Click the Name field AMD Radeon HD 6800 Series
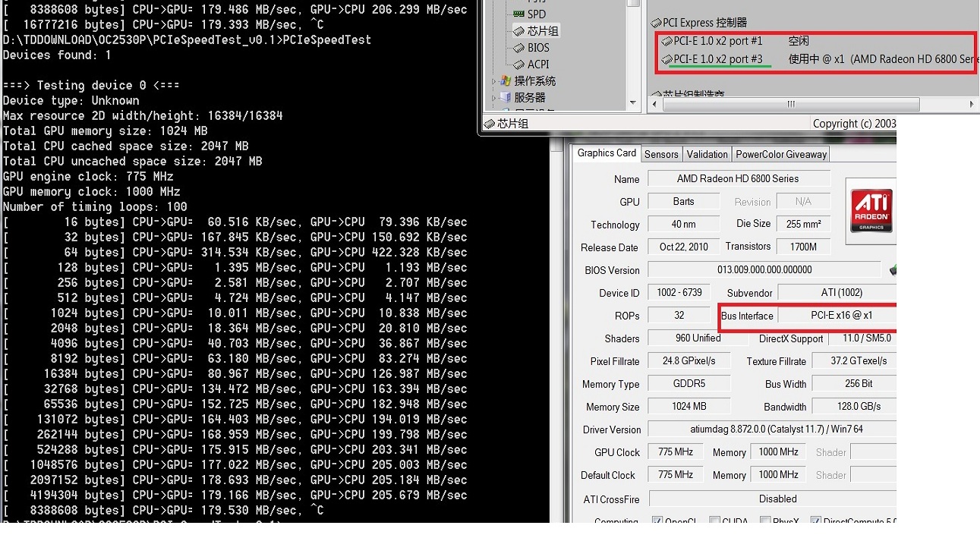Viewport: 980px width, 538px height. tap(738, 178)
